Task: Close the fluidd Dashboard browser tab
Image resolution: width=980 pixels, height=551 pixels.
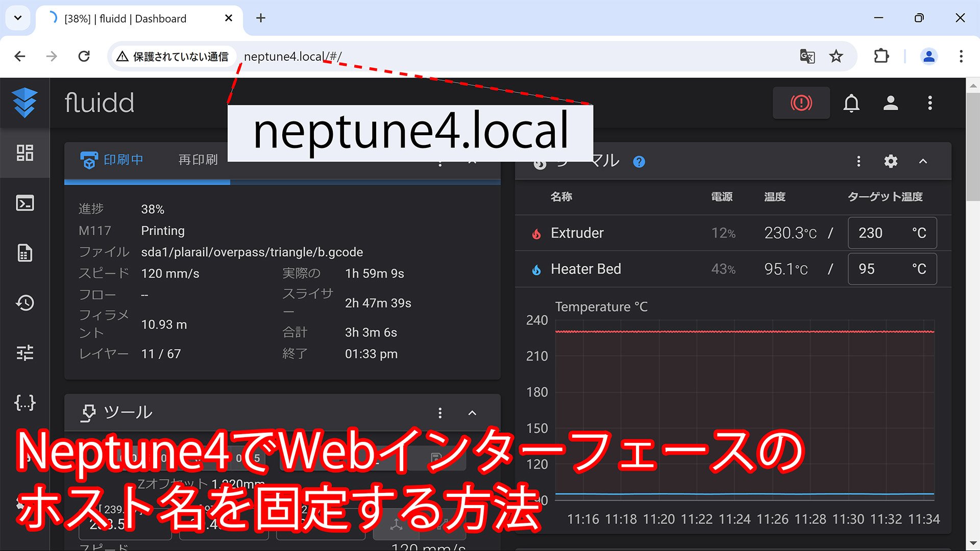Action: (229, 18)
